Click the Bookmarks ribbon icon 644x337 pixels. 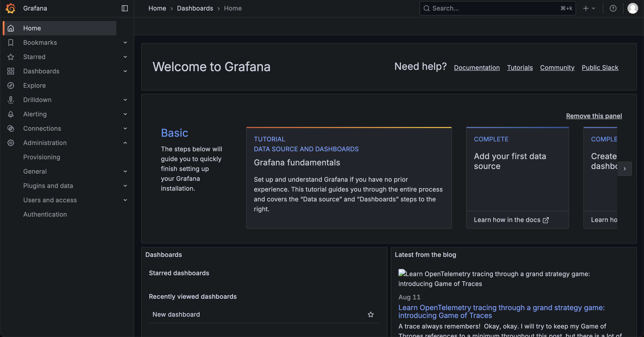[11, 43]
